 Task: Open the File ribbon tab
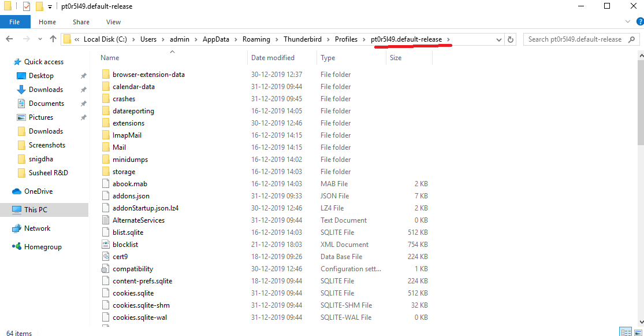click(x=15, y=22)
